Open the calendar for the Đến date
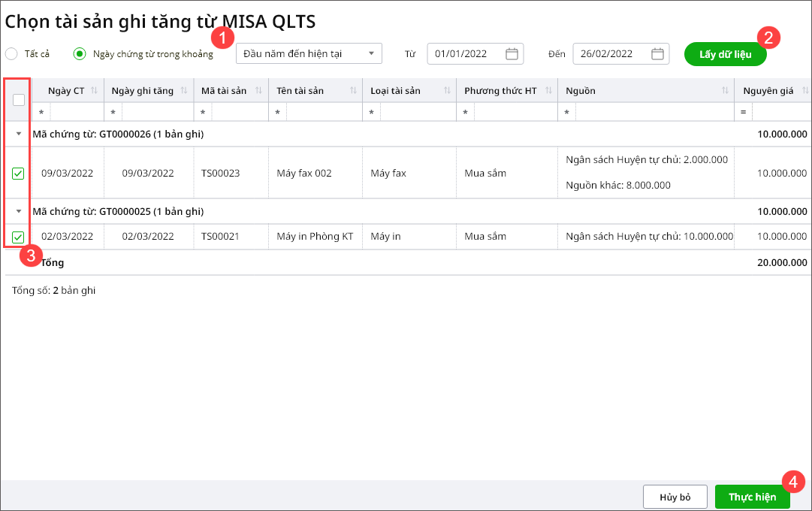Screen dimensions: 812x511 coord(657,54)
